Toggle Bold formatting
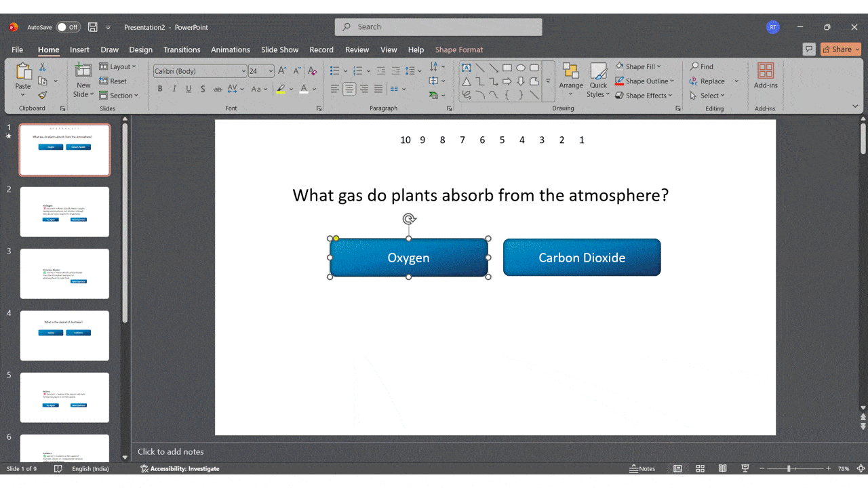 160,89
